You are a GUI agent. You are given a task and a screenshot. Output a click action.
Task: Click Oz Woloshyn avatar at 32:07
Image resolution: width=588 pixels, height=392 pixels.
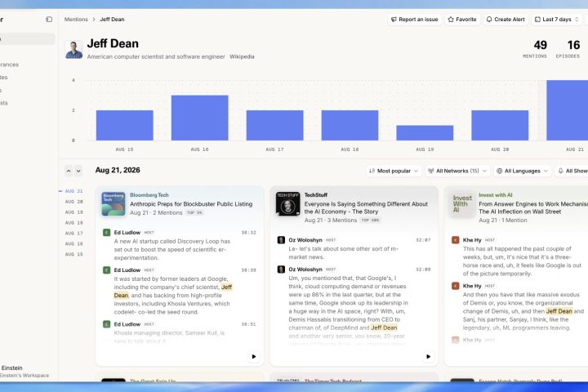[281, 240]
